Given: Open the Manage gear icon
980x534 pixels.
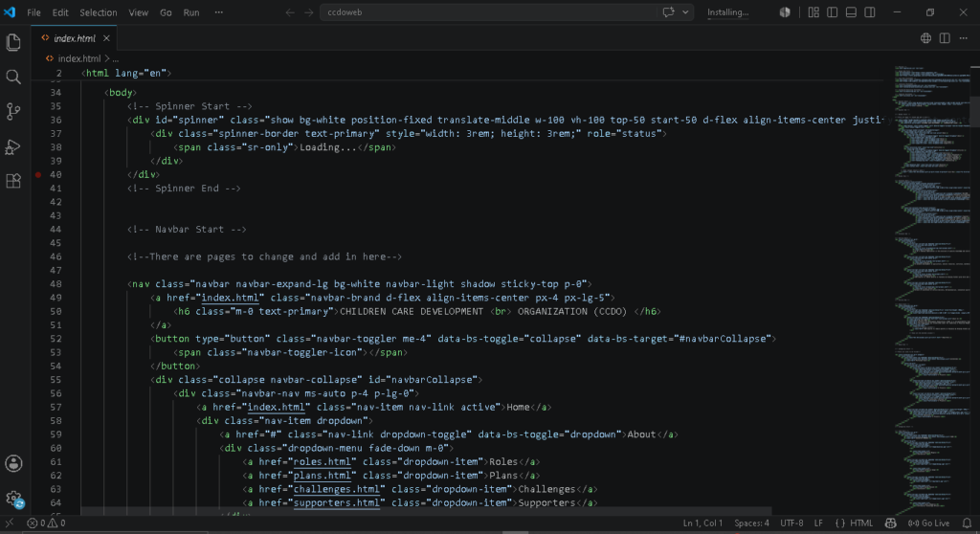Looking at the screenshot, I should (13, 499).
